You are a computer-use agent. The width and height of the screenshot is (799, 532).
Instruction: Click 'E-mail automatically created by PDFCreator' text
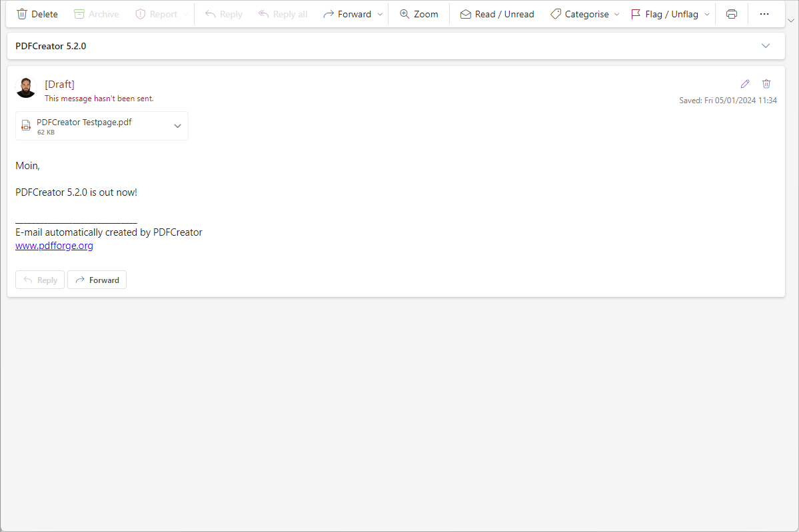tap(109, 232)
